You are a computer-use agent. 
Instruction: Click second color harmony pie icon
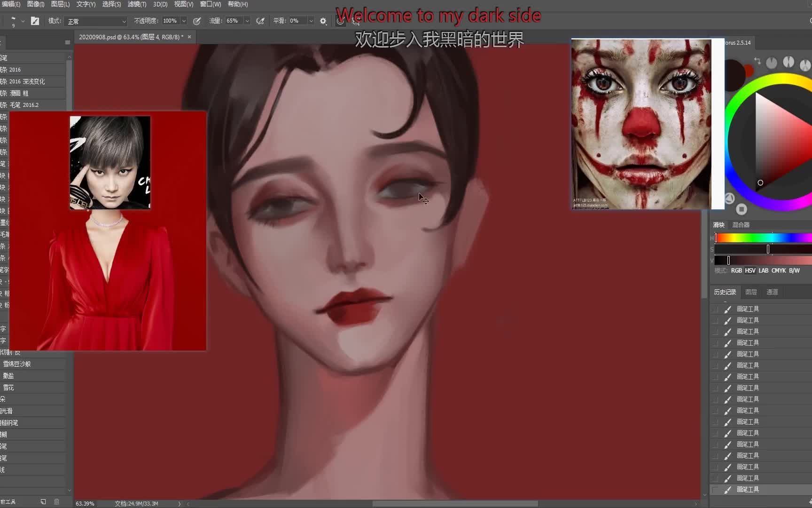pos(789,62)
